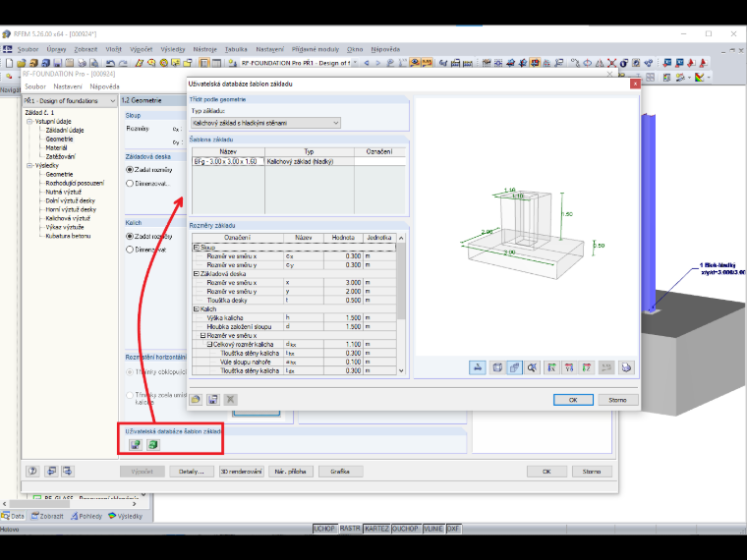
Task: Click the eye show results icon in toolbar
Action: pos(415,63)
